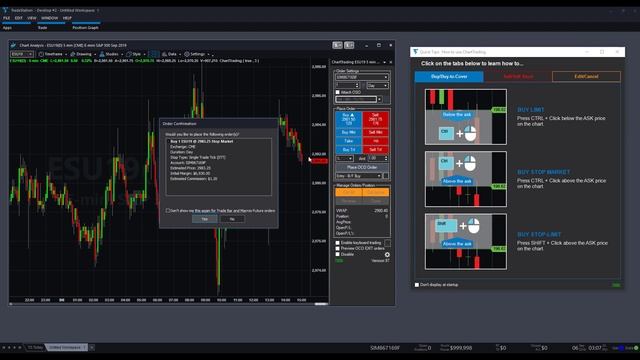Open the EDIT menu
The height and width of the screenshot is (360, 640).
coord(19,18)
